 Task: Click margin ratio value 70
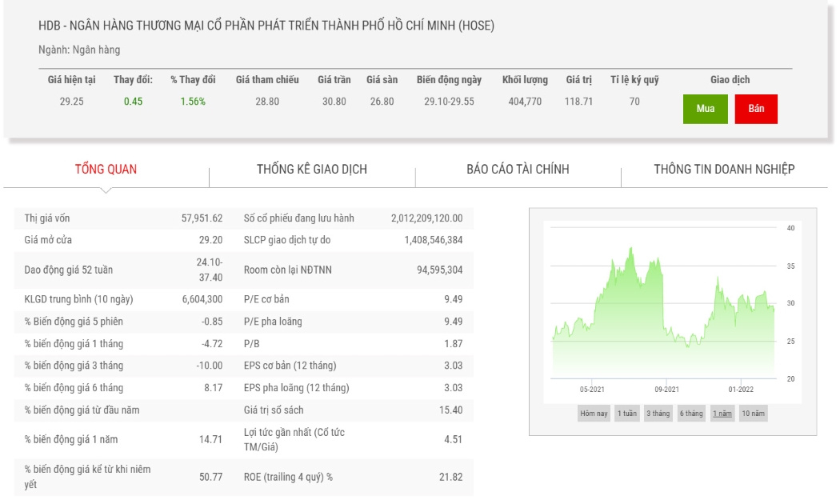click(x=634, y=102)
